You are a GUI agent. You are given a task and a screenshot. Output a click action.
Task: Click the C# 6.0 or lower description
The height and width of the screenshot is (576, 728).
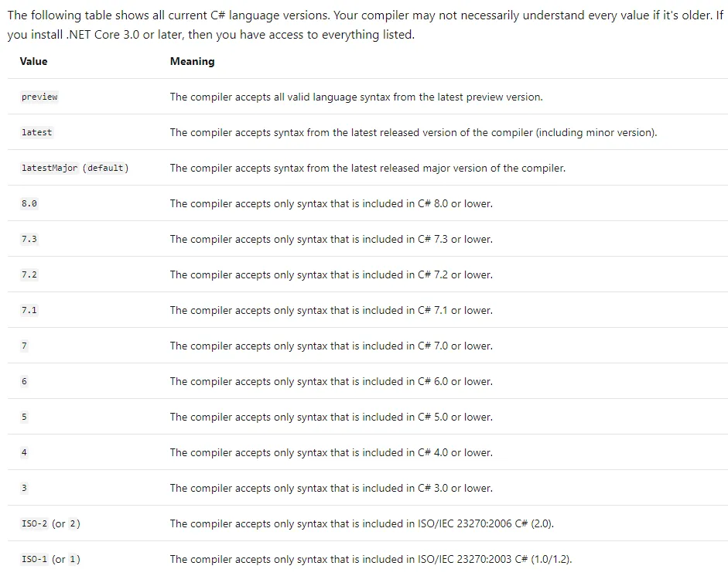coord(331,381)
